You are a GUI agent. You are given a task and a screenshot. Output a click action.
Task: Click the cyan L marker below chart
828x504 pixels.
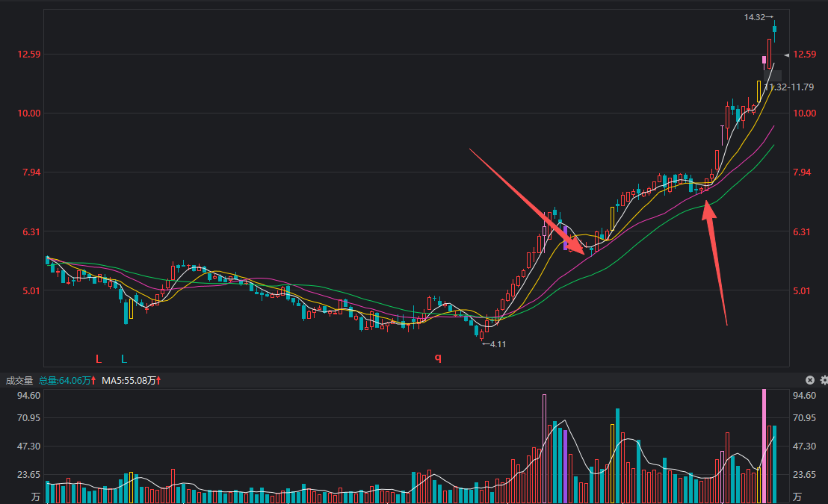coord(124,359)
